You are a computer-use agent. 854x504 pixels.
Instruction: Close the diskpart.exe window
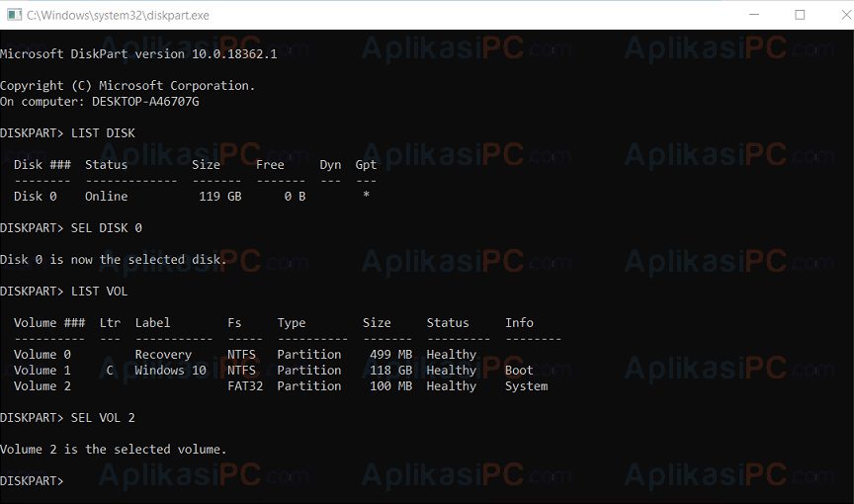click(845, 15)
